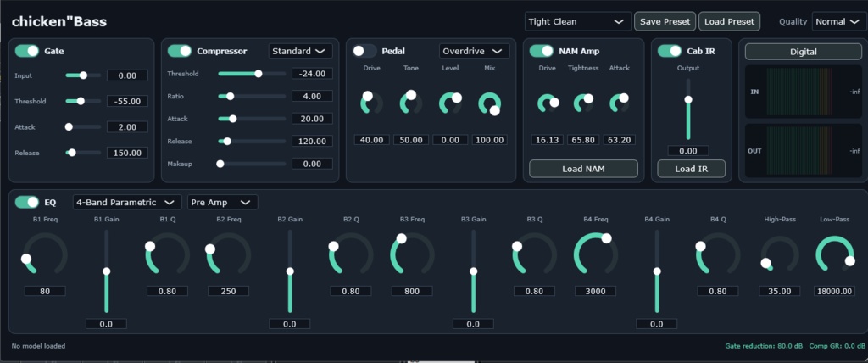The height and width of the screenshot is (363, 868).
Task: Click the Save Preset button
Action: [665, 21]
